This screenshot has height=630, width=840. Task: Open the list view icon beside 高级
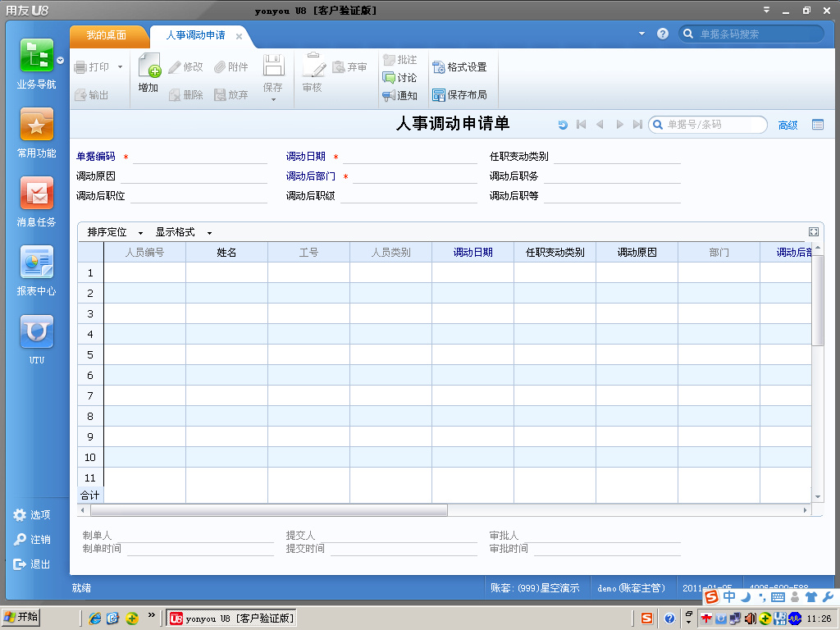818,125
